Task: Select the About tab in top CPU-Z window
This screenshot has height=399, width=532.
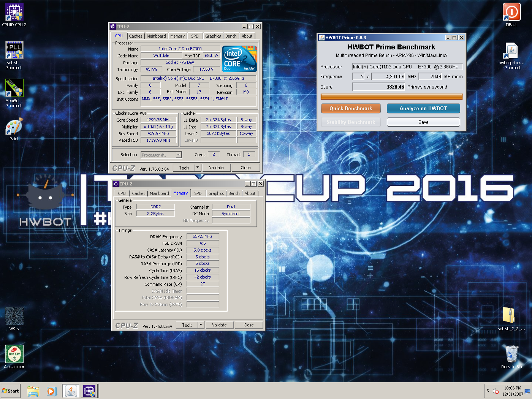Action: pyautogui.click(x=247, y=36)
